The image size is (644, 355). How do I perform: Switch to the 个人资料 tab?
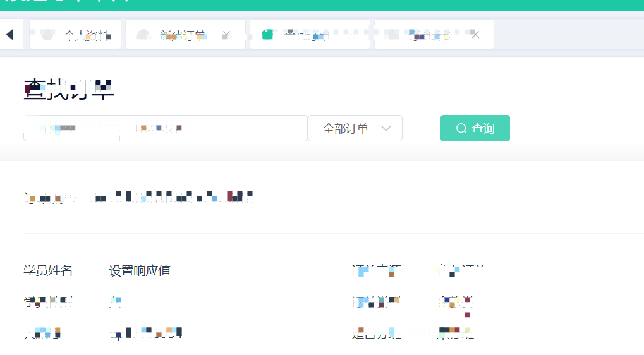click(x=87, y=35)
